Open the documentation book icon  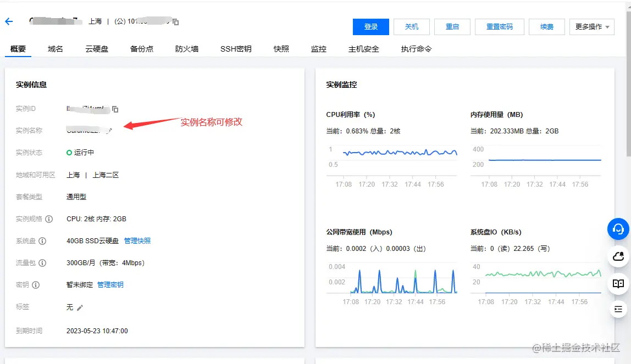[618, 284]
